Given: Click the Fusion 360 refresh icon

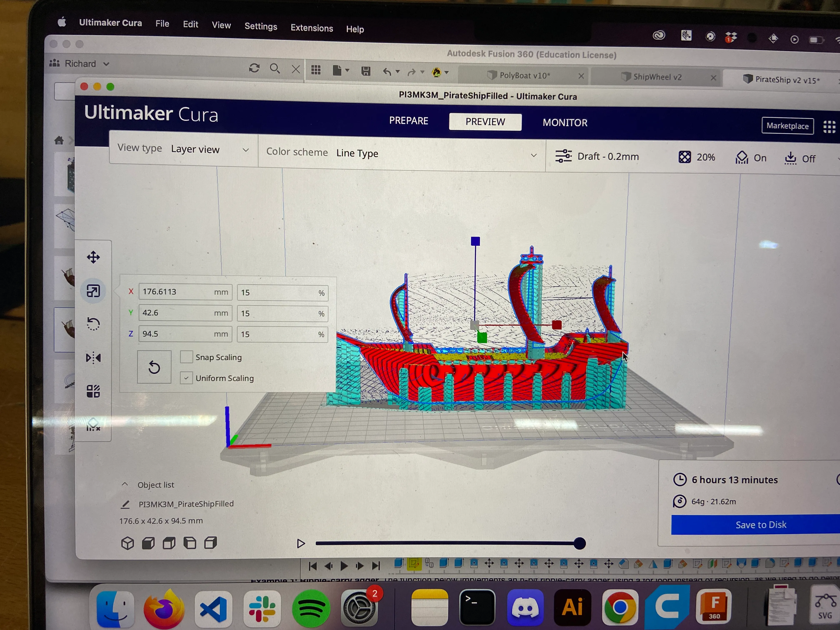Looking at the screenshot, I should [254, 68].
